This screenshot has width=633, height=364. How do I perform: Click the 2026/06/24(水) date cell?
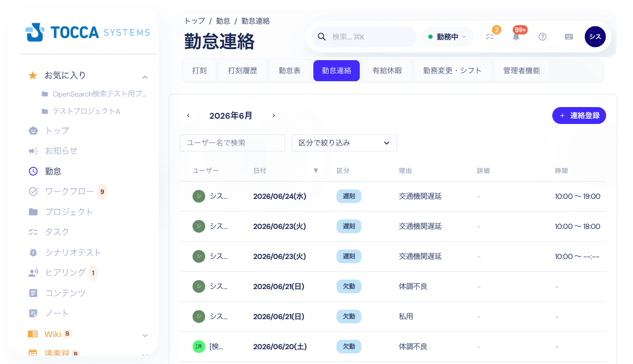280,196
